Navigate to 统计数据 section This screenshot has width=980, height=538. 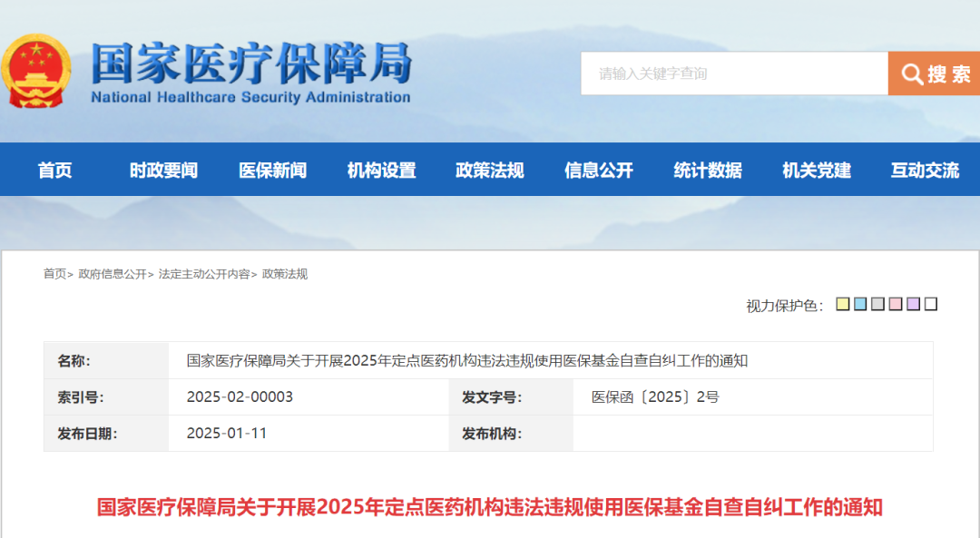[x=708, y=171]
